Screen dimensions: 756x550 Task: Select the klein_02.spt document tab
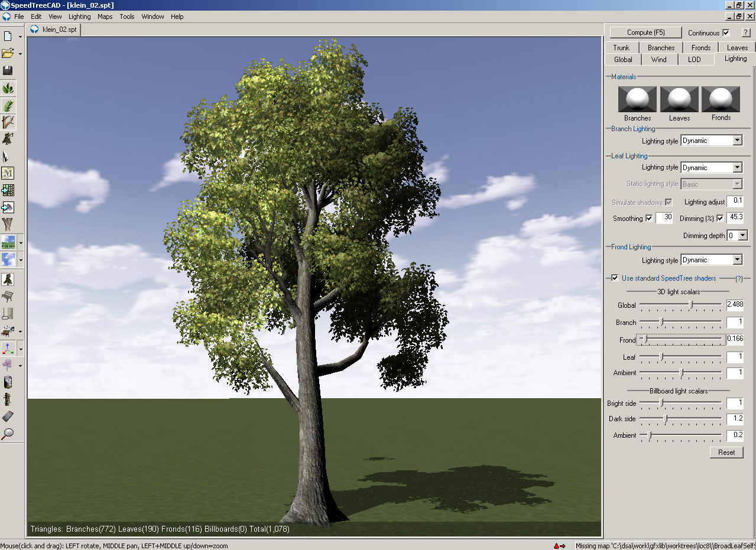[54, 29]
